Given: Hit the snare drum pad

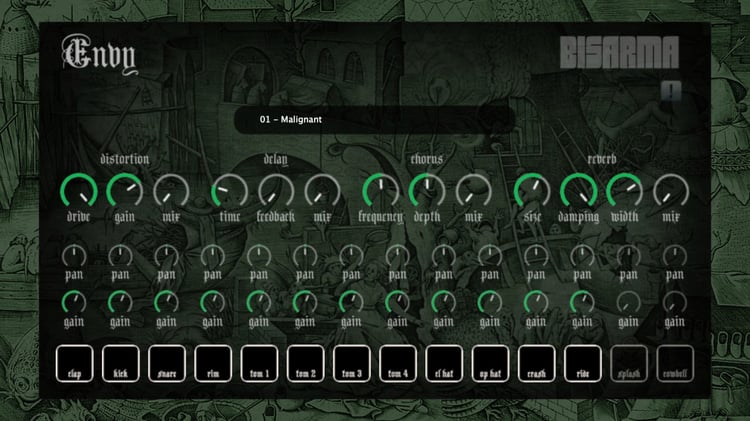Looking at the screenshot, I should (166, 364).
